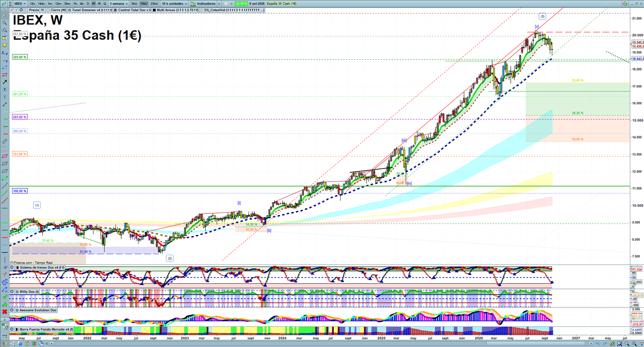The height and width of the screenshot is (347, 644).
Task: Select the text box T tool
Action: coord(4,89)
